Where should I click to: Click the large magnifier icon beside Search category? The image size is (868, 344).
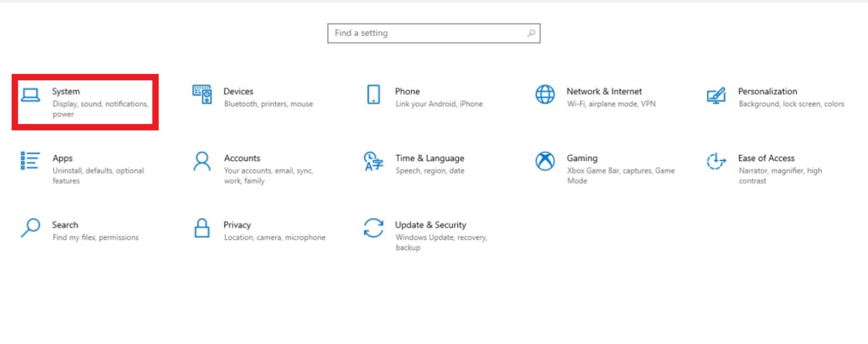coord(31,227)
